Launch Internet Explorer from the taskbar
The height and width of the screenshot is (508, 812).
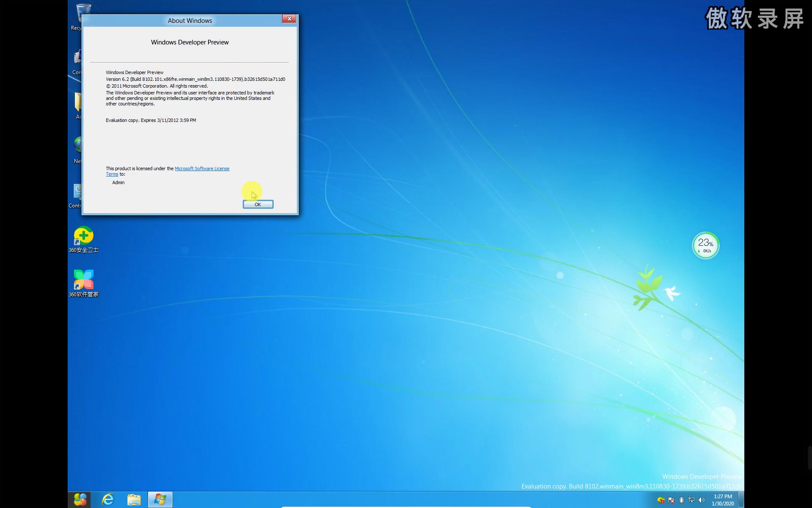[108, 500]
